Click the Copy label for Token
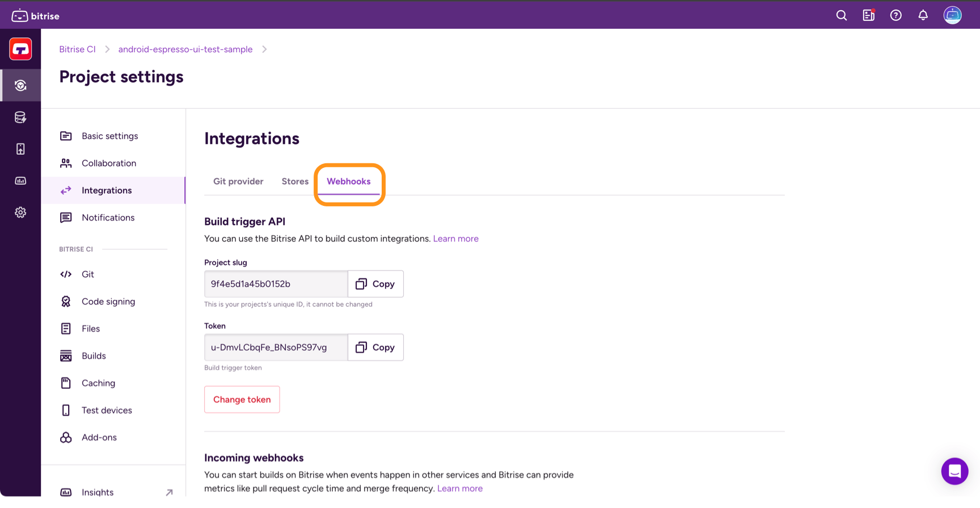This screenshot has width=980, height=508. point(383,348)
